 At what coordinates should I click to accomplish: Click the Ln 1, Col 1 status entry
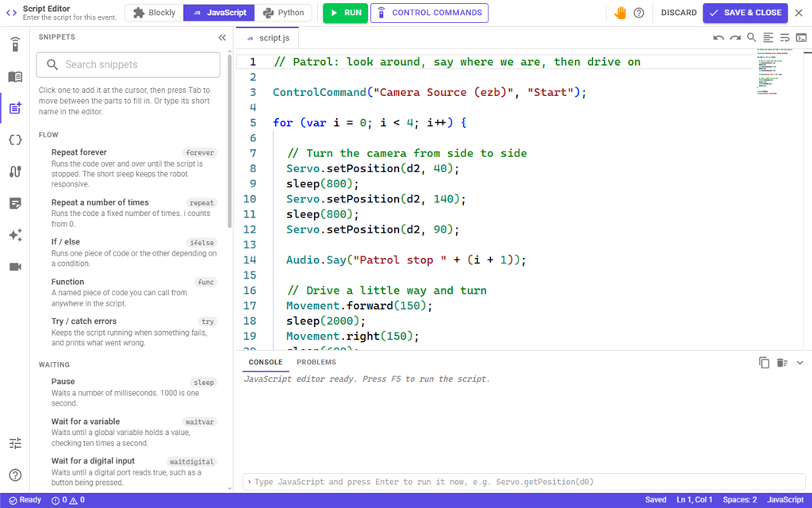695,500
